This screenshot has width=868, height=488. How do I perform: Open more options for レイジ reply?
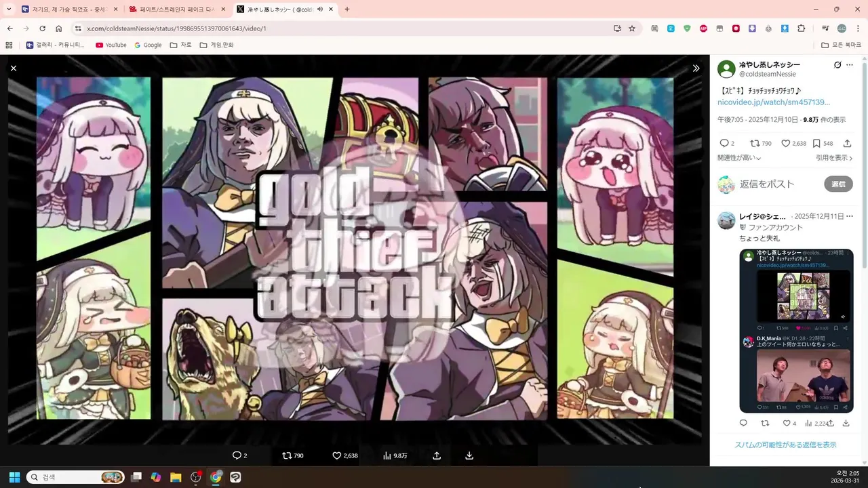tap(850, 216)
